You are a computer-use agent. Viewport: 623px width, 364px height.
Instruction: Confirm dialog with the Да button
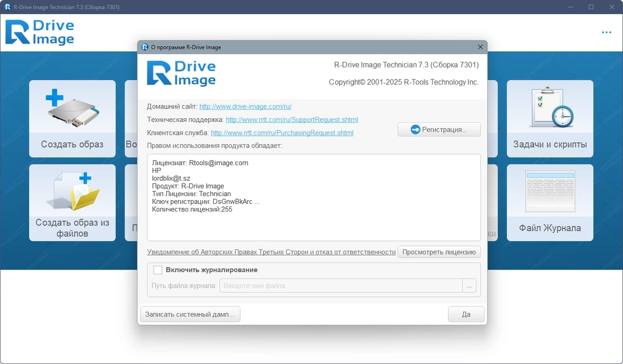(x=466, y=314)
